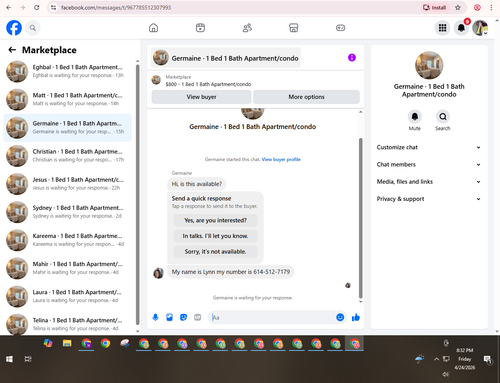This screenshot has width=500, height=383.
Task: Open the Windows Start button
Action: [x=9, y=359]
